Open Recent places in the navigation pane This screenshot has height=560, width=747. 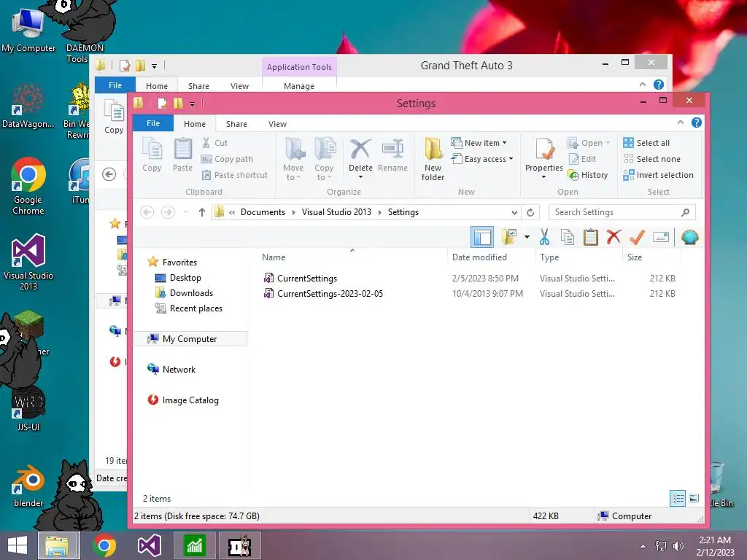(189, 308)
